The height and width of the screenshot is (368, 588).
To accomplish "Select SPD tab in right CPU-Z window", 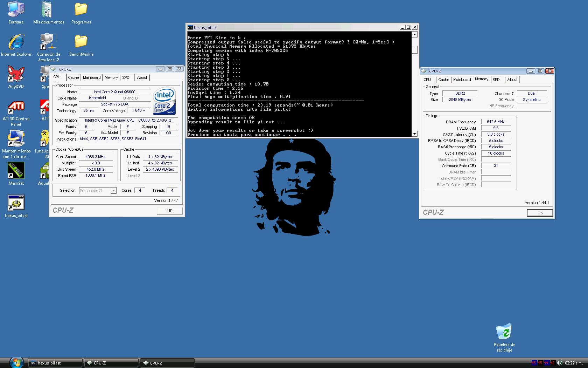I will point(496,80).
